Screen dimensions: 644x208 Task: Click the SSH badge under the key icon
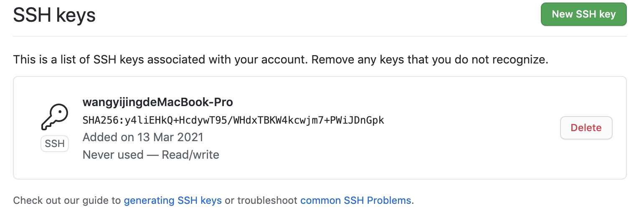(x=55, y=144)
